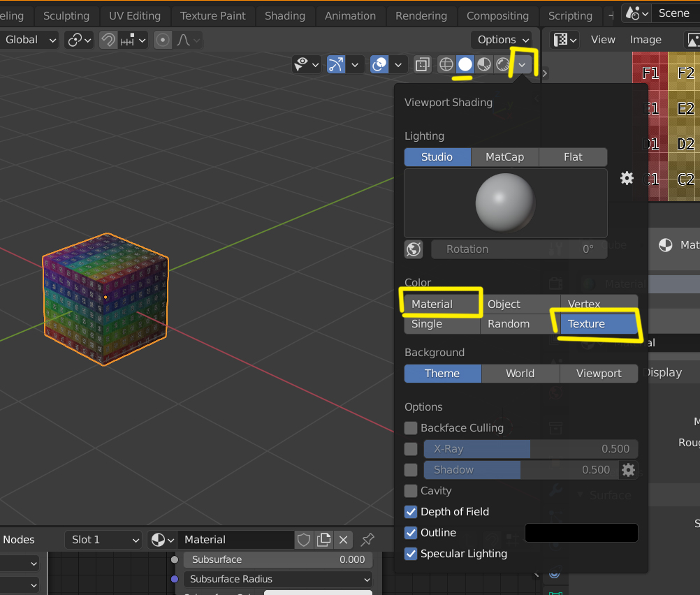Toggle the snapping magnet icon

(x=108, y=41)
